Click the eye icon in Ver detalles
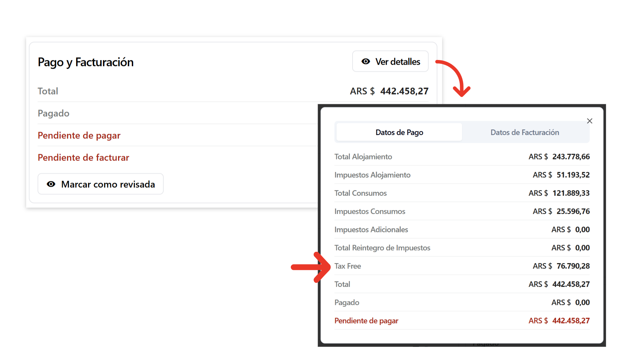This screenshot has width=644, height=362. tap(366, 62)
